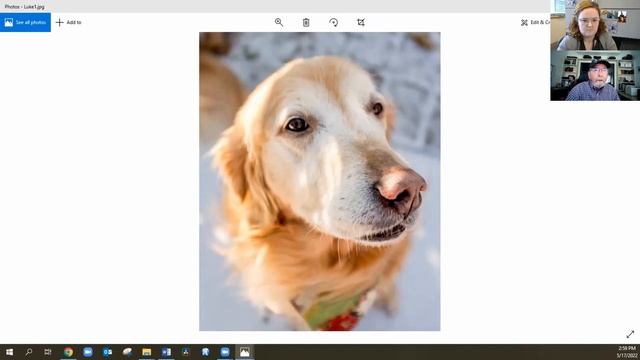Image resolution: width=640 pixels, height=360 pixels.
Task: Rotate the photo with the rotate icon
Action: pos(333,22)
